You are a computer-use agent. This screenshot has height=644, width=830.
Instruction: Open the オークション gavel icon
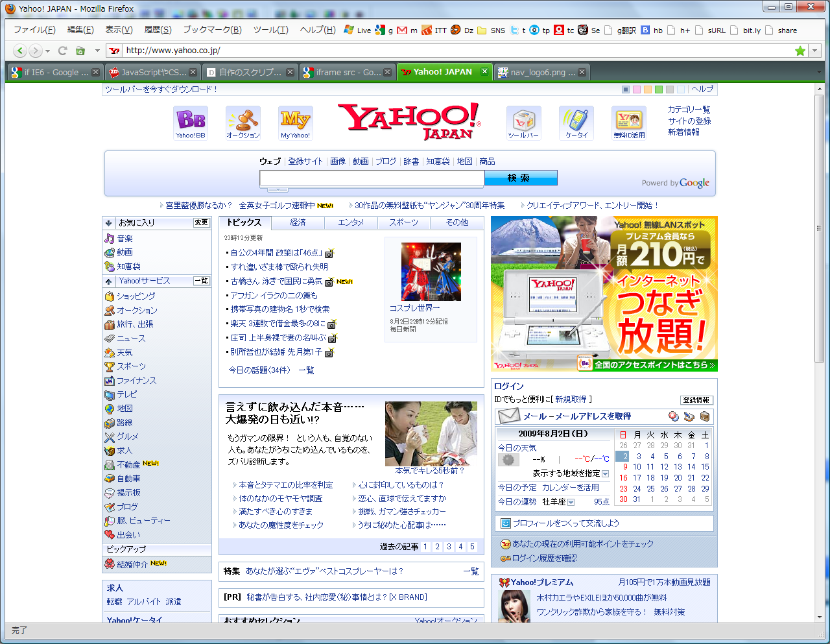pyautogui.click(x=243, y=123)
